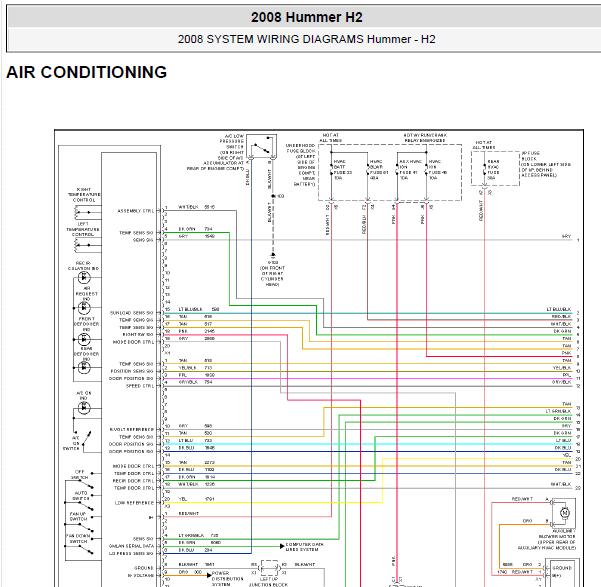Viewport: 601px width, 587px height.
Task: Click the 'A/C LOW PRESSURE SWITCH' description text
Action: coord(215,152)
